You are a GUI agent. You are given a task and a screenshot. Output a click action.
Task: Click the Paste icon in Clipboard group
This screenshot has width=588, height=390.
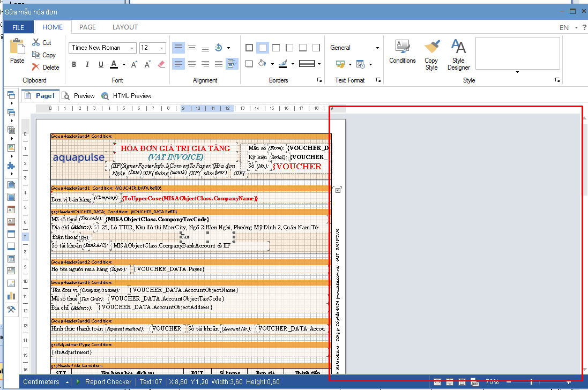[17, 51]
